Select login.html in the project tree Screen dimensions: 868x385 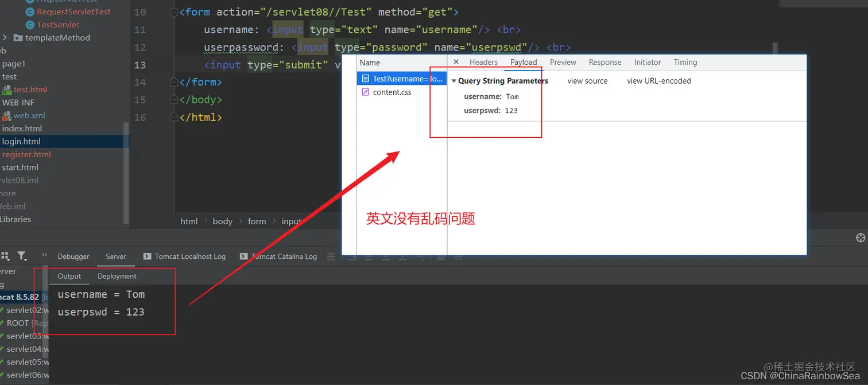21,141
